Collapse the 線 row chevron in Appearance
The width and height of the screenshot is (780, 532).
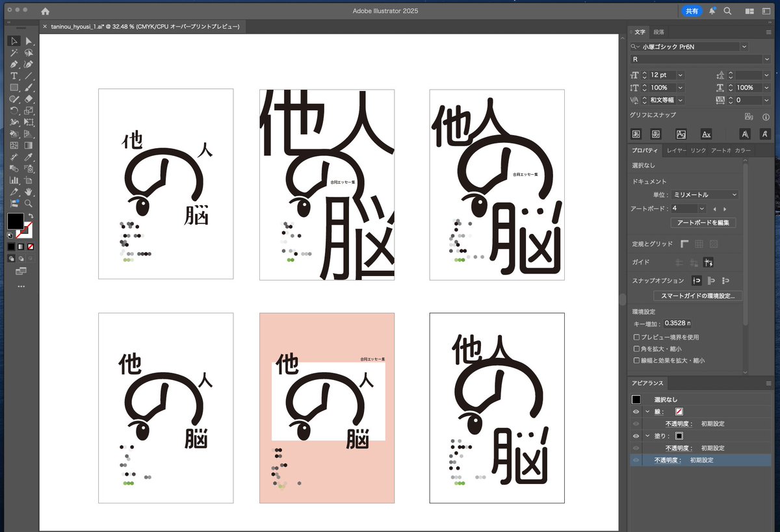[647, 412]
